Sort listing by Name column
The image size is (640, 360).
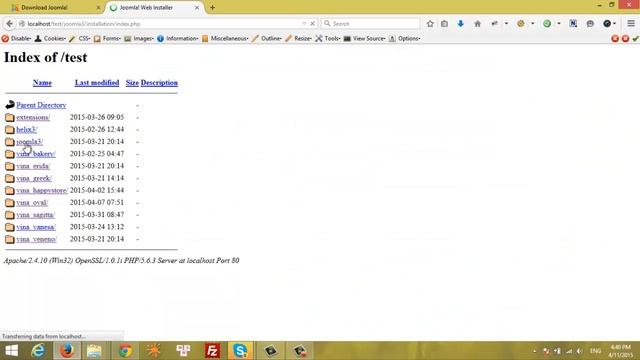point(42,83)
